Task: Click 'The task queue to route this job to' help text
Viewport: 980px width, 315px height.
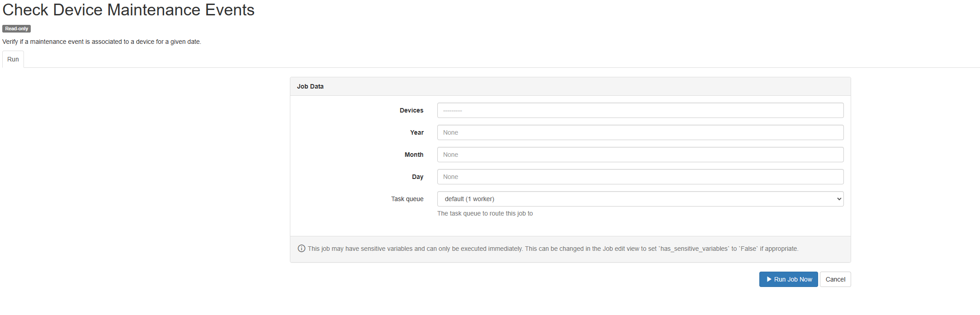Action: click(x=485, y=213)
